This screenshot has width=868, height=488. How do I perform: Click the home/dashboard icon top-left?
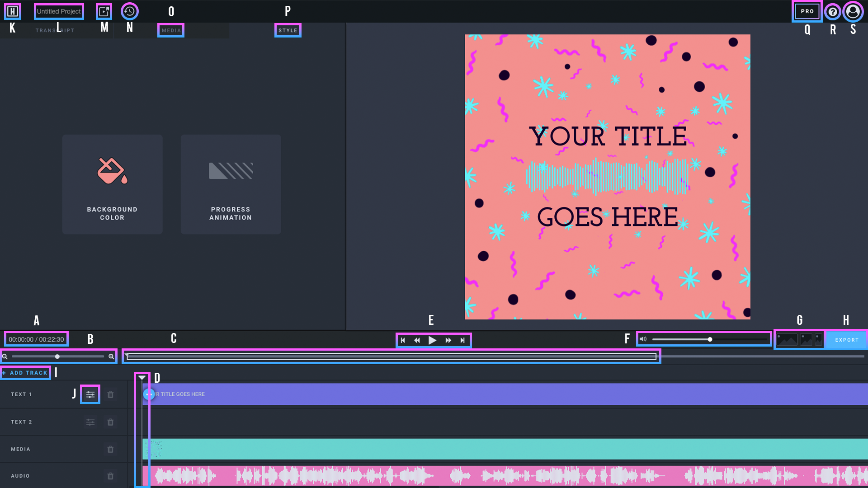[x=11, y=11]
